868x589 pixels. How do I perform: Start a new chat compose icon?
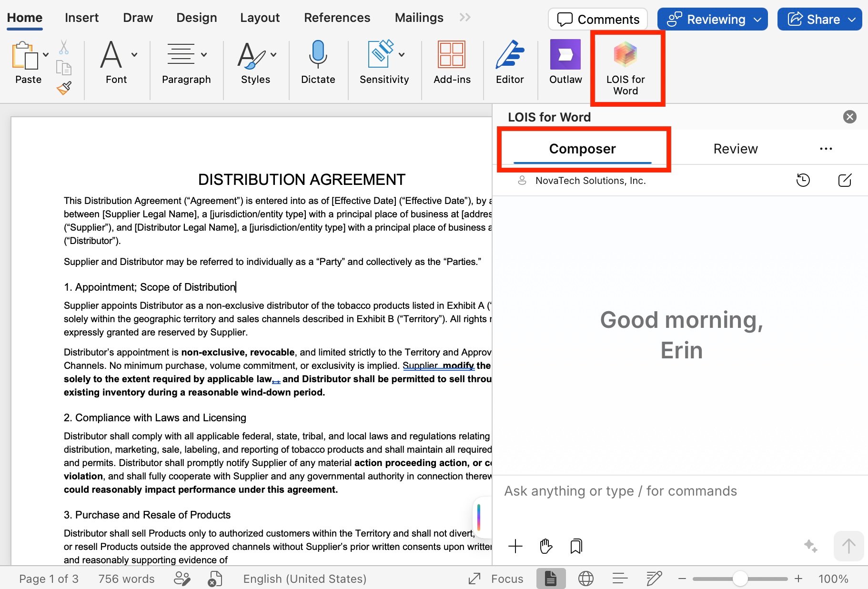point(845,180)
